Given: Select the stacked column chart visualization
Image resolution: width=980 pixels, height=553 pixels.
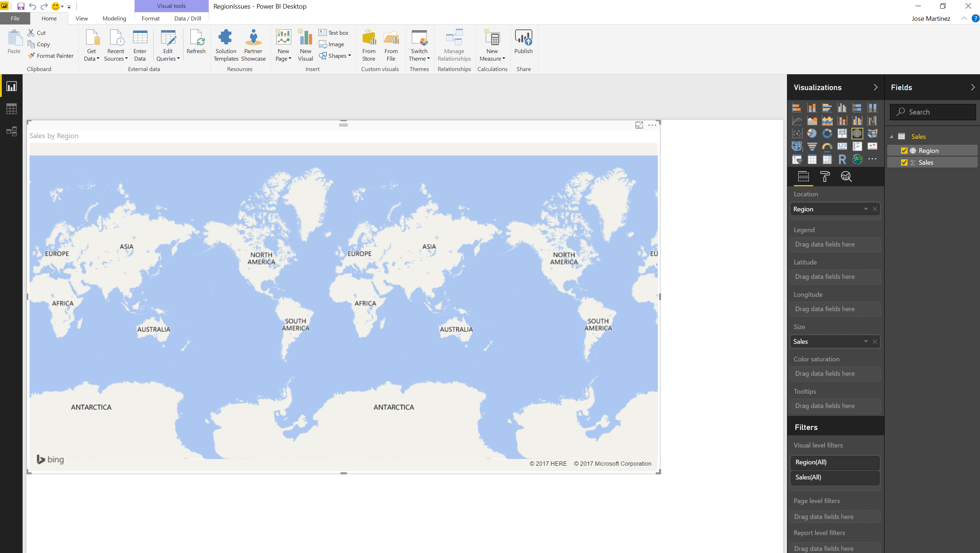Looking at the screenshot, I should tap(812, 108).
